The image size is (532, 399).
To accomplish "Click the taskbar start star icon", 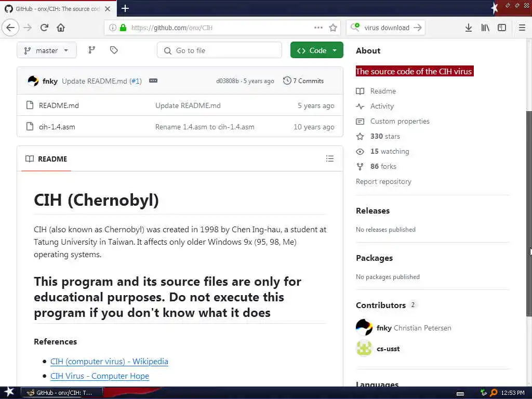I will tap(9, 392).
